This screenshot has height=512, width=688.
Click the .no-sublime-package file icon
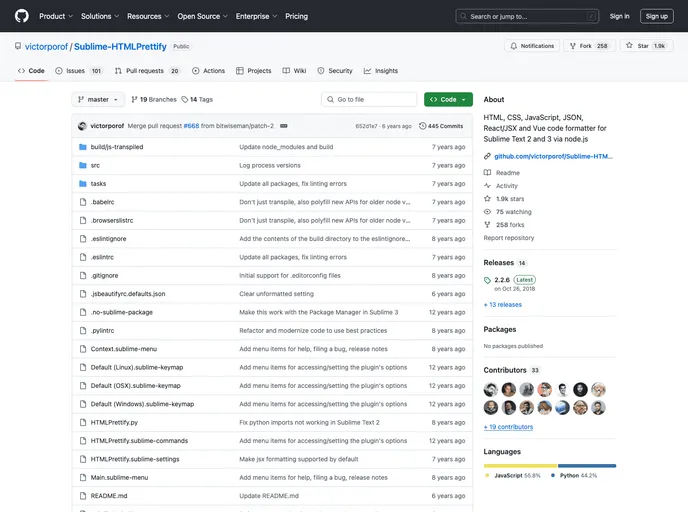(x=83, y=312)
